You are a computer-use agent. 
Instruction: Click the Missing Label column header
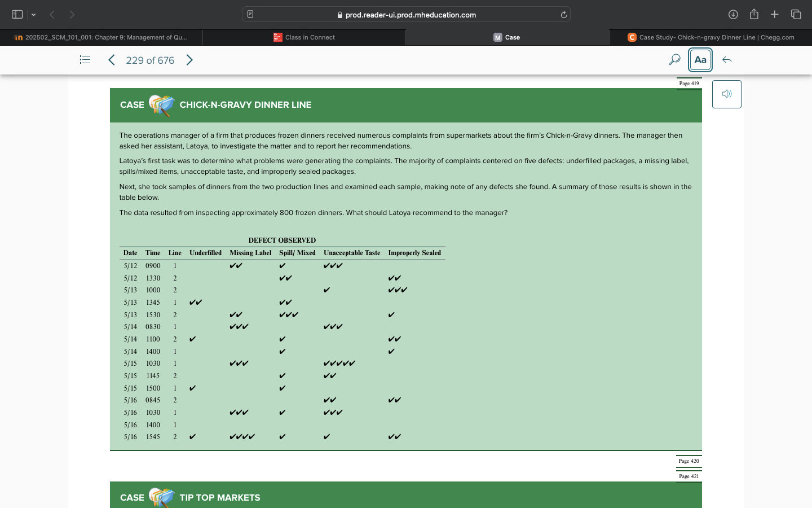click(250, 253)
